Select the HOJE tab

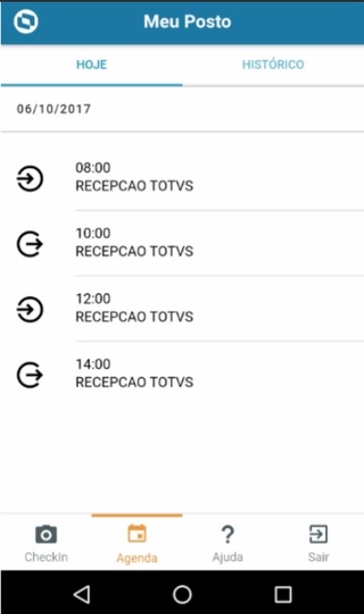click(x=91, y=65)
